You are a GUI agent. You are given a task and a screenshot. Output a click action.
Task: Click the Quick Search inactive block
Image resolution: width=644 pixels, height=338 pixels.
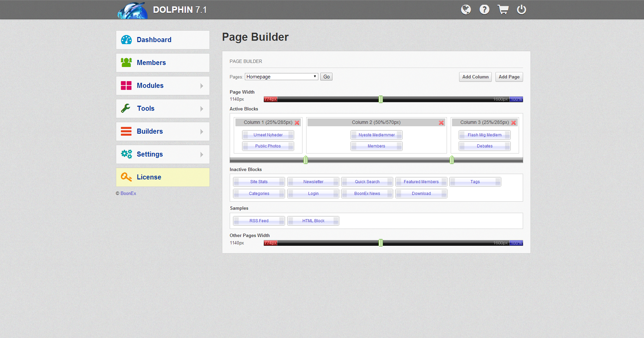click(x=367, y=182)
